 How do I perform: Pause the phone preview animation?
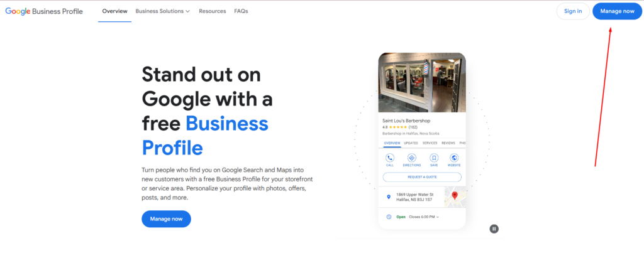[x=494, y=229]
